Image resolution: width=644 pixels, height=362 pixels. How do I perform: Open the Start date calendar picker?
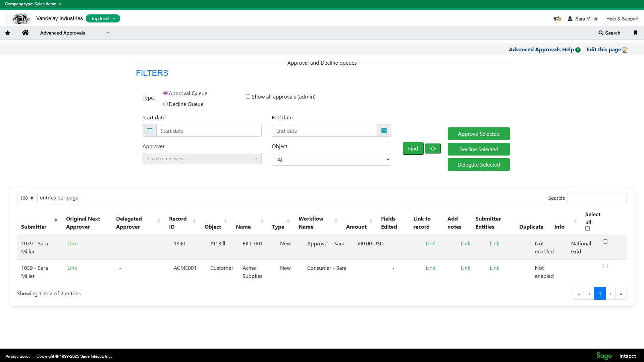pos(150,130)
